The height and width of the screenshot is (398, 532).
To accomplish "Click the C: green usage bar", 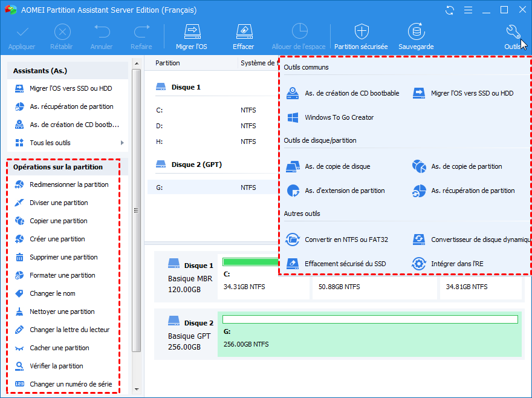I will click(250, 261).
